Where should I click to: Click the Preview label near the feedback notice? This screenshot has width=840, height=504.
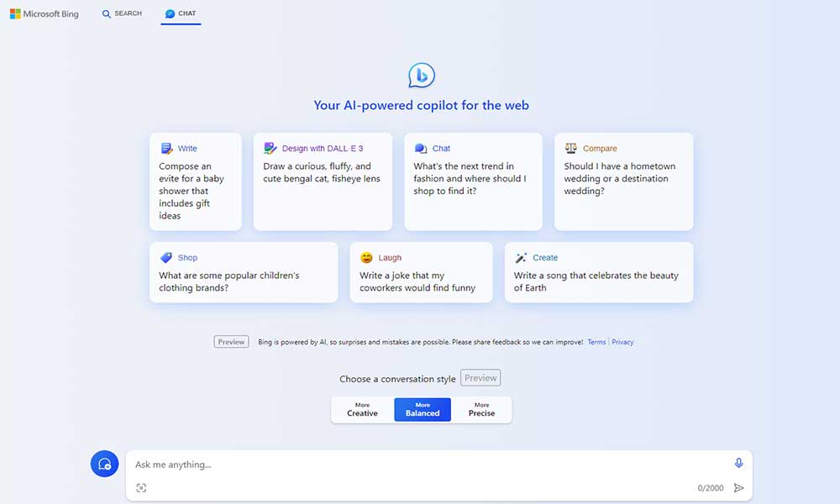[x=231, y=341]
